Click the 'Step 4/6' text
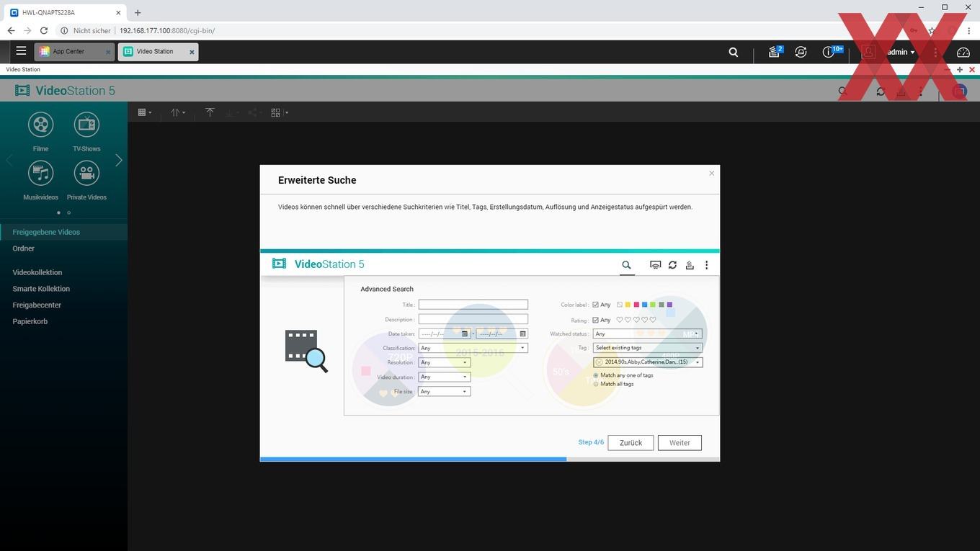 (x=591, y=442)
